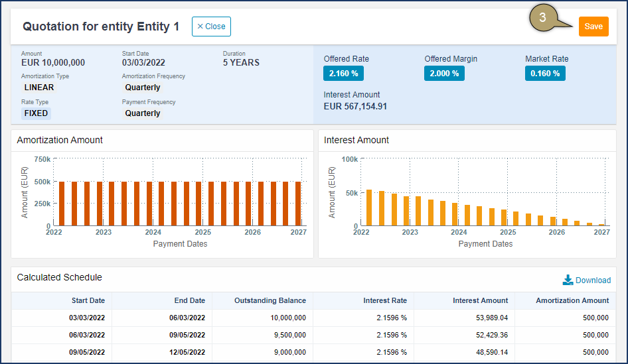The height and width of the screenshot is (364, 628).
Task: Click the Amortization Frequency Quarterly value
Action: click(143, 88)
